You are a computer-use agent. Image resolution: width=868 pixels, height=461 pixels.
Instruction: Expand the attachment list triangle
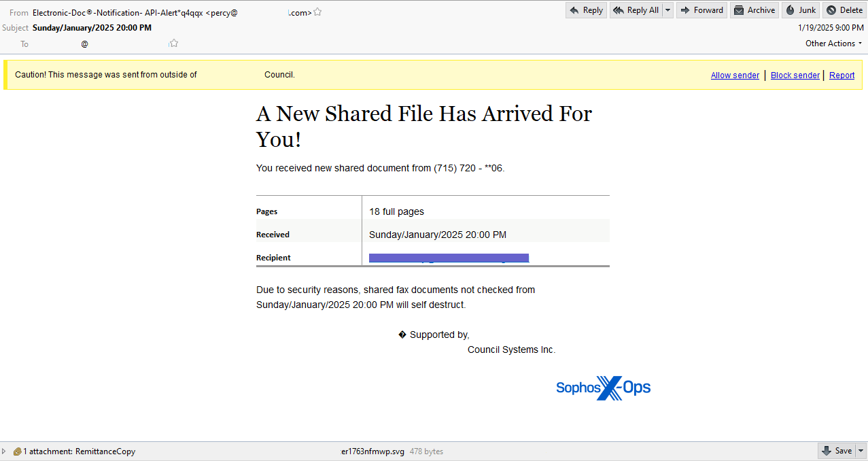4,451
